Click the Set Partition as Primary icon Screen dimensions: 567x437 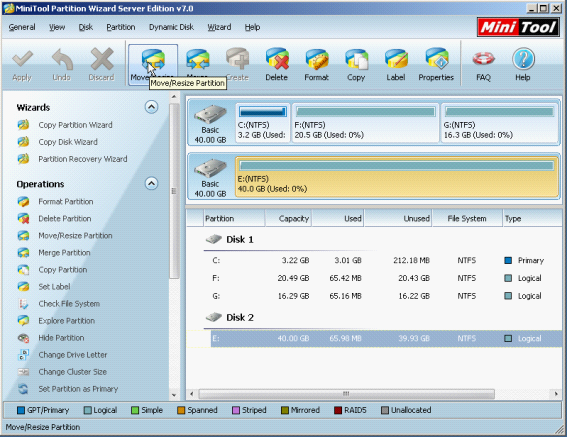(24, 389)
